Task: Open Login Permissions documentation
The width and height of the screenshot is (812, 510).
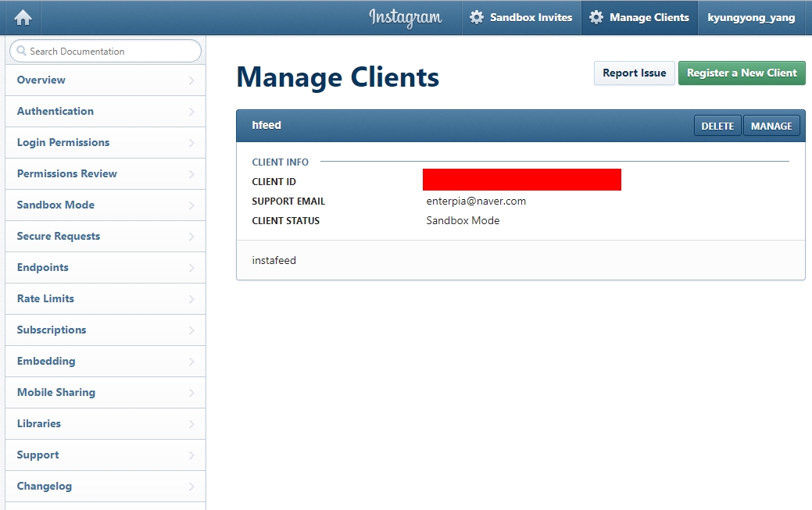Action: [x=63, y=142]
